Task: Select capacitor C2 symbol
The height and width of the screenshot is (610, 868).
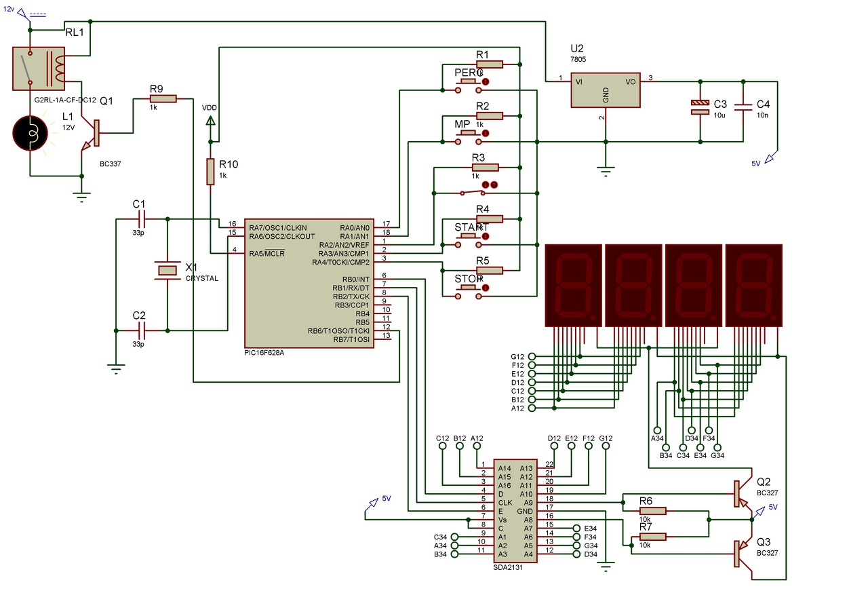Action: [142, 330]
